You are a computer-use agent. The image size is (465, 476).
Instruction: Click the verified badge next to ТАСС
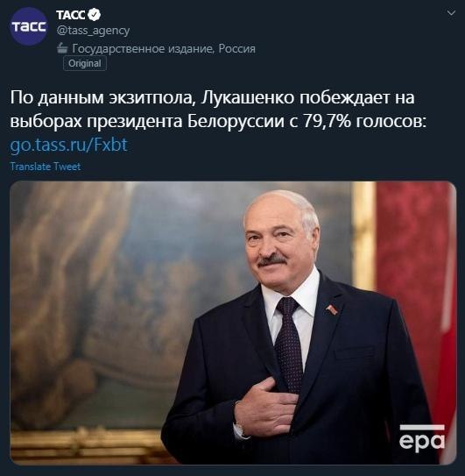(95, 15)
